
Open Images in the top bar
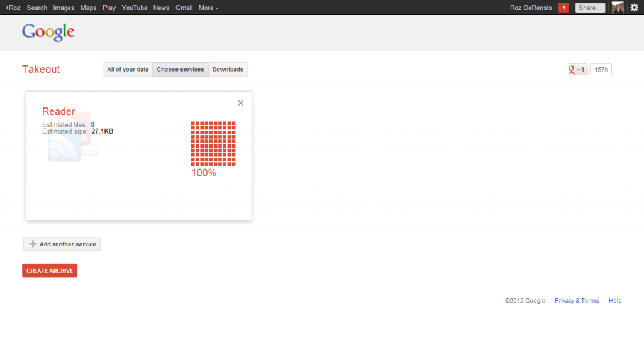pos(64,8)
